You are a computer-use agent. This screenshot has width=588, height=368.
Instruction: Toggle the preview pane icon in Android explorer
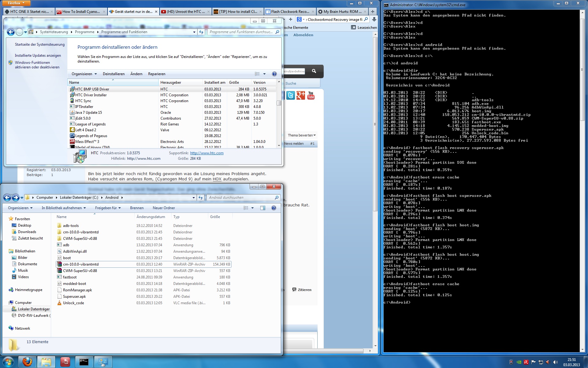click(x=263, y=208)
